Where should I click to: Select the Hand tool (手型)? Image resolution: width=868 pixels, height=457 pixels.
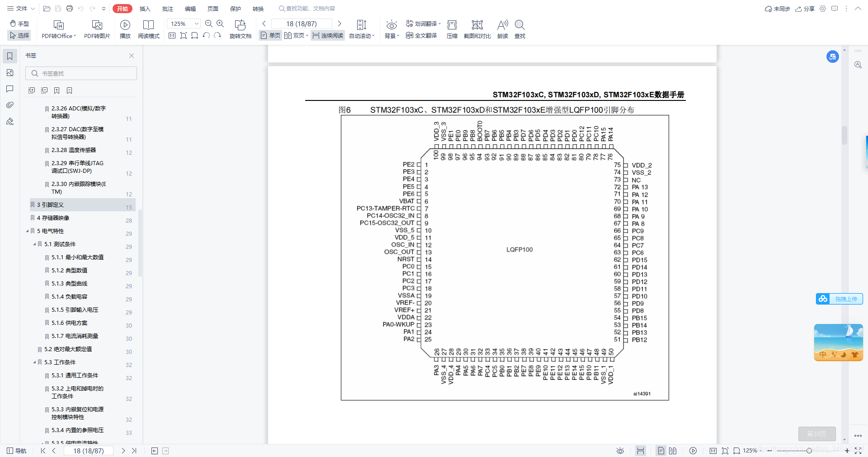(19, 24)
